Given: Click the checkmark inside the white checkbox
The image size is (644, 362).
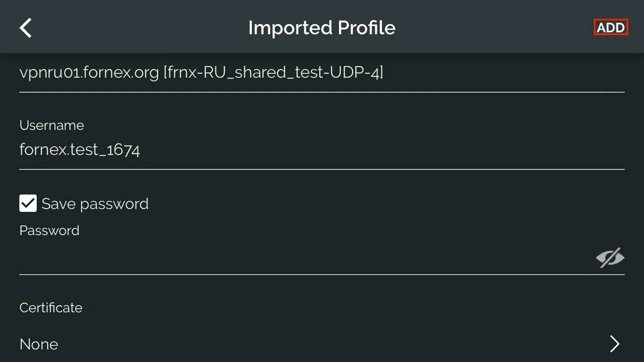Looking at the screenshot, I should point(28,203).
